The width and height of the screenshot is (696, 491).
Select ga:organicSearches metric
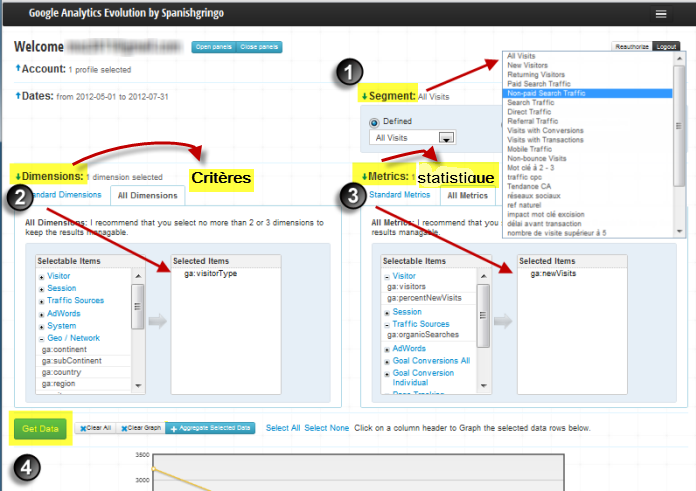[x=423, y=335]
